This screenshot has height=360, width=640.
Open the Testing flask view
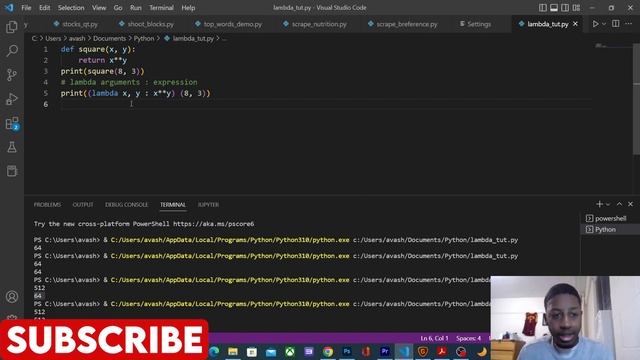(x=12, y=147)
